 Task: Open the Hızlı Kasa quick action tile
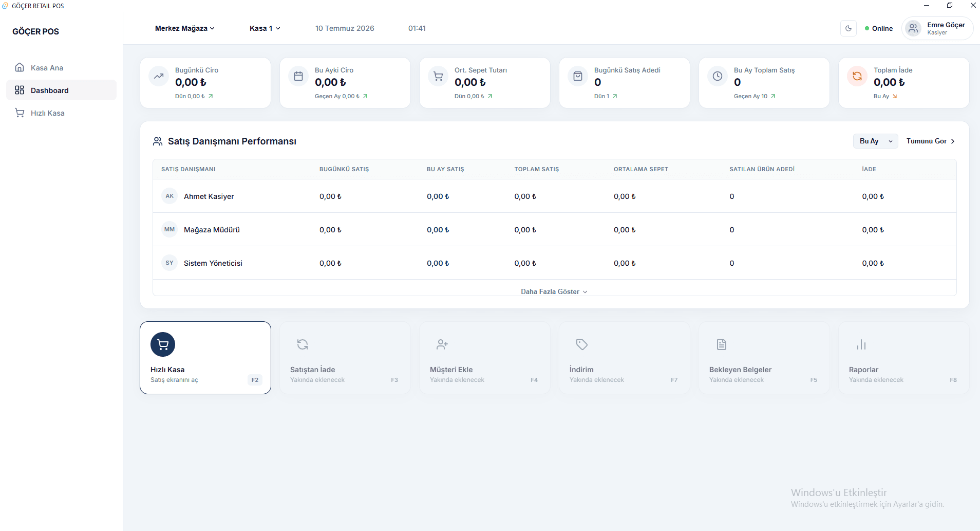(x=205, y=358)
